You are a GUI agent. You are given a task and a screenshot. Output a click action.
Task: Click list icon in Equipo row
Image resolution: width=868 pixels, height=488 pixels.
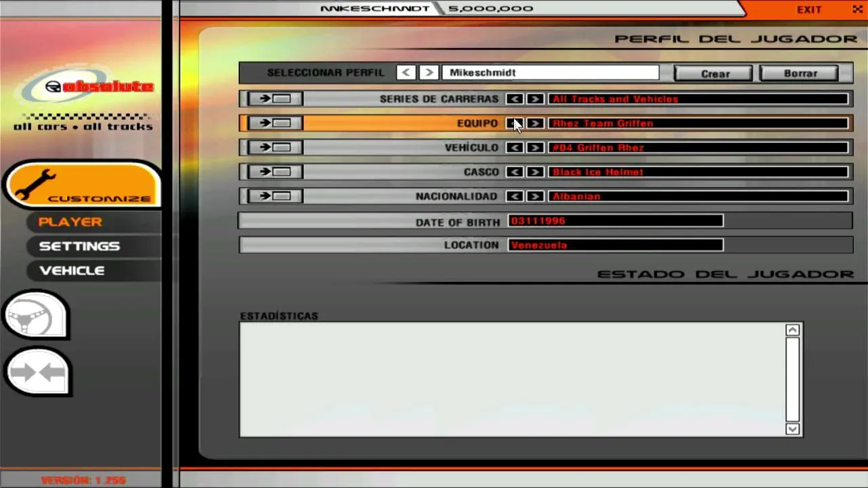point(274,123)
